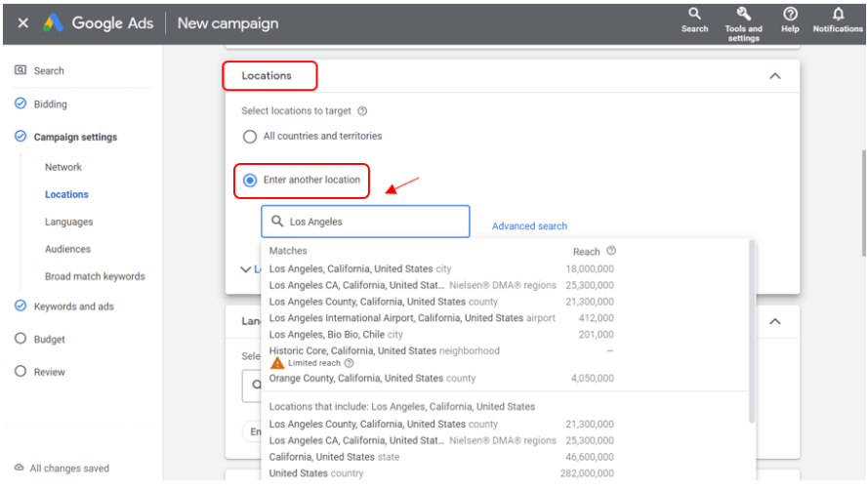
Task: Click help icon beside Select locations to target
Action: pyautogui.click(x=362, y=110)
